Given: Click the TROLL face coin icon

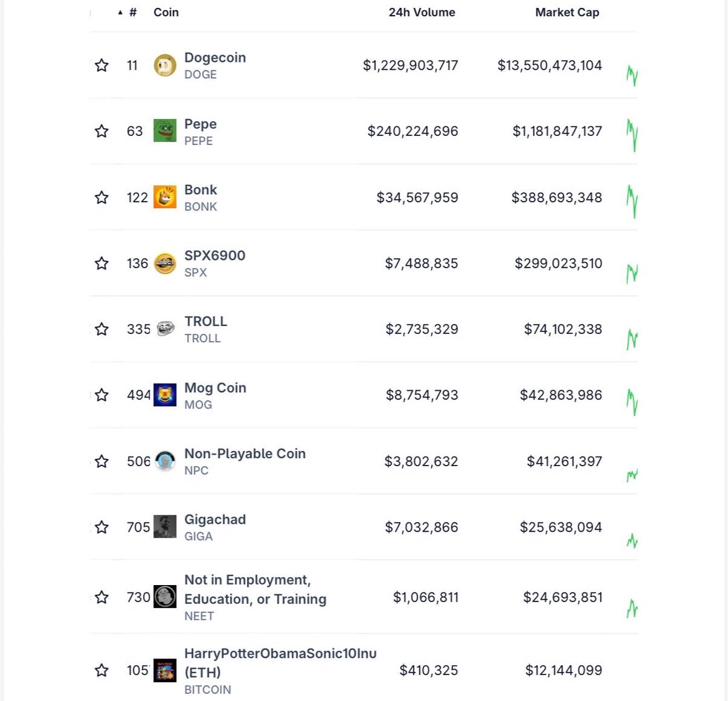Looking at the screenshot, I should (x=165, y=329).
